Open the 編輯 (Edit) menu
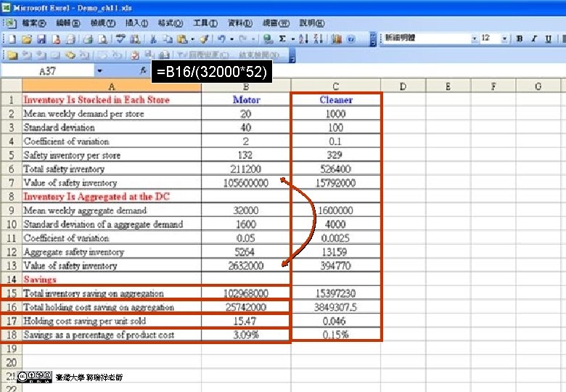566x392 pixels. click(x=68, y=23)
